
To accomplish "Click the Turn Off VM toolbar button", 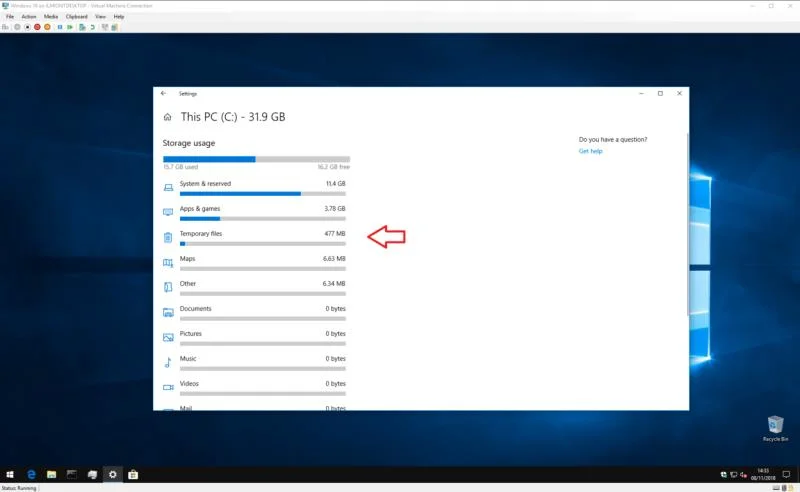I will (28, 27).
